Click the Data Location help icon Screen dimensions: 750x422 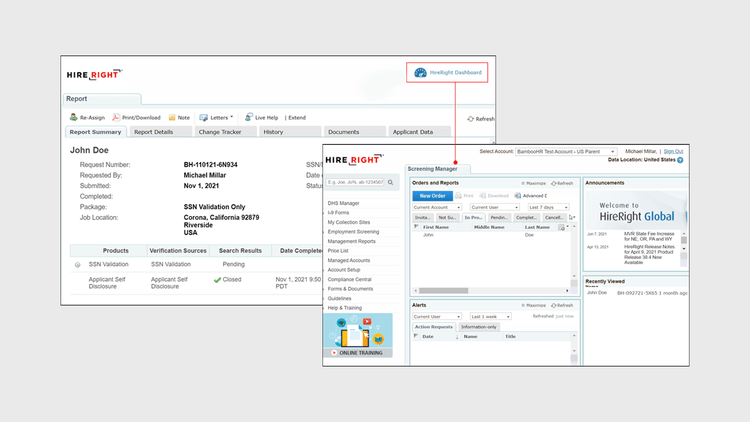(x=680, y=160)
